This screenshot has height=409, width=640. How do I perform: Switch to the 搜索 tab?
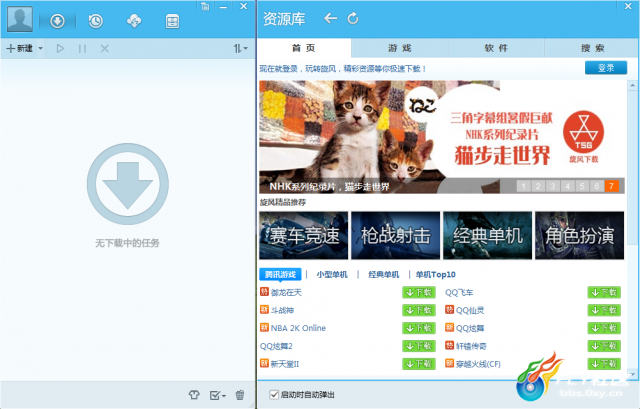pos(592,48)
